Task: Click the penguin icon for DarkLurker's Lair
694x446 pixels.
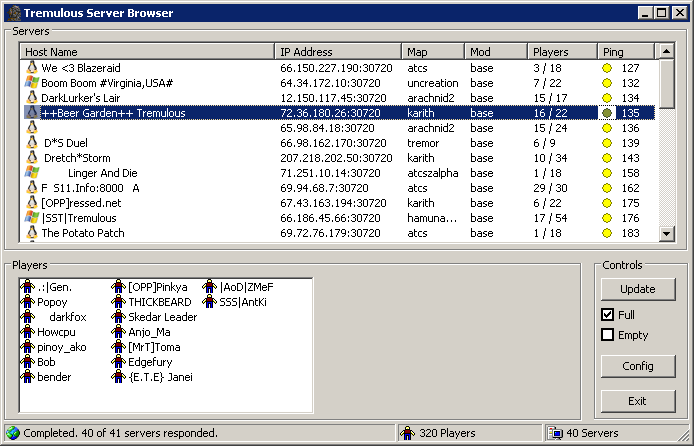Action: tap(31, 97)
